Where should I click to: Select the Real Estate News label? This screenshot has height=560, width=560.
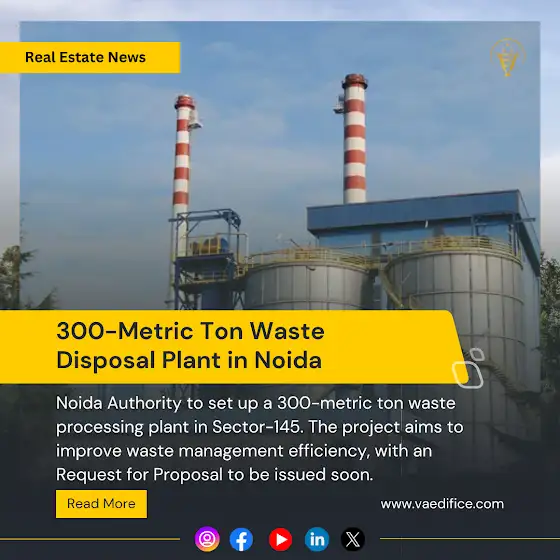(x=85, y=57)
